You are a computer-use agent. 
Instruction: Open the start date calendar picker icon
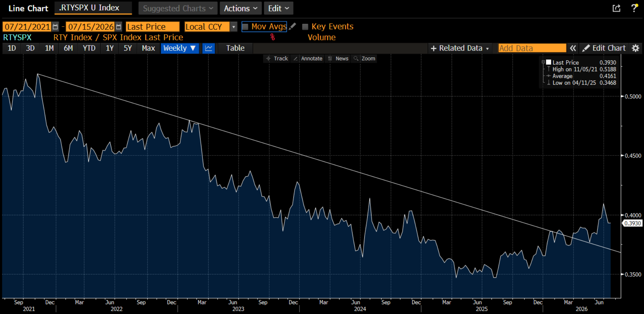coord(55,27)
